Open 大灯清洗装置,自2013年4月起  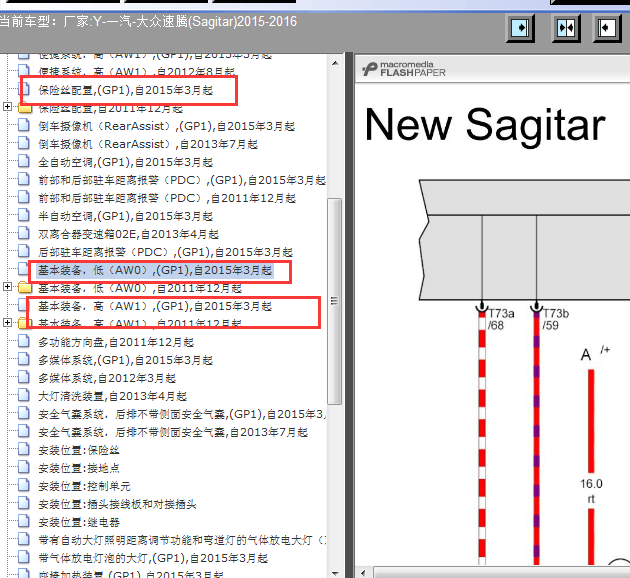click(112, 396)
